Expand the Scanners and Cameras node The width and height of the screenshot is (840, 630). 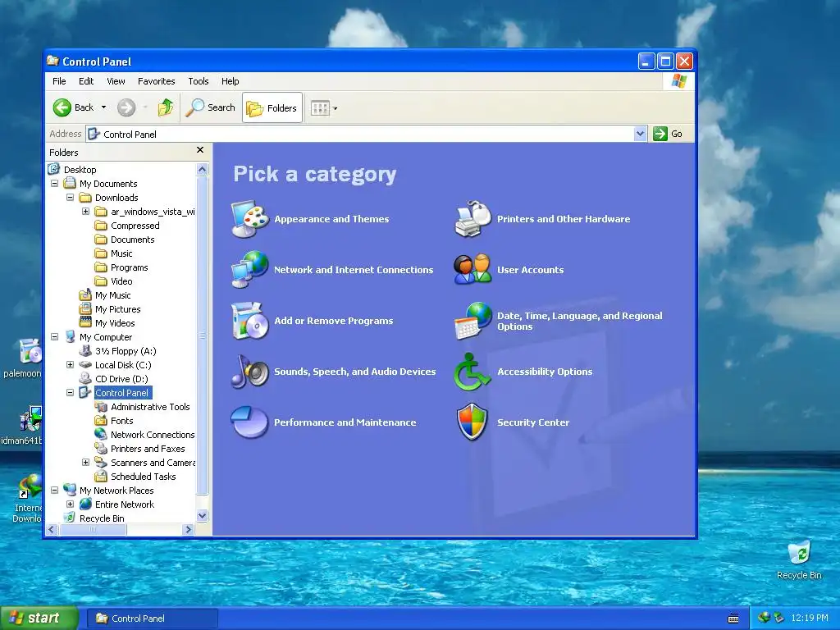point(85,462)
